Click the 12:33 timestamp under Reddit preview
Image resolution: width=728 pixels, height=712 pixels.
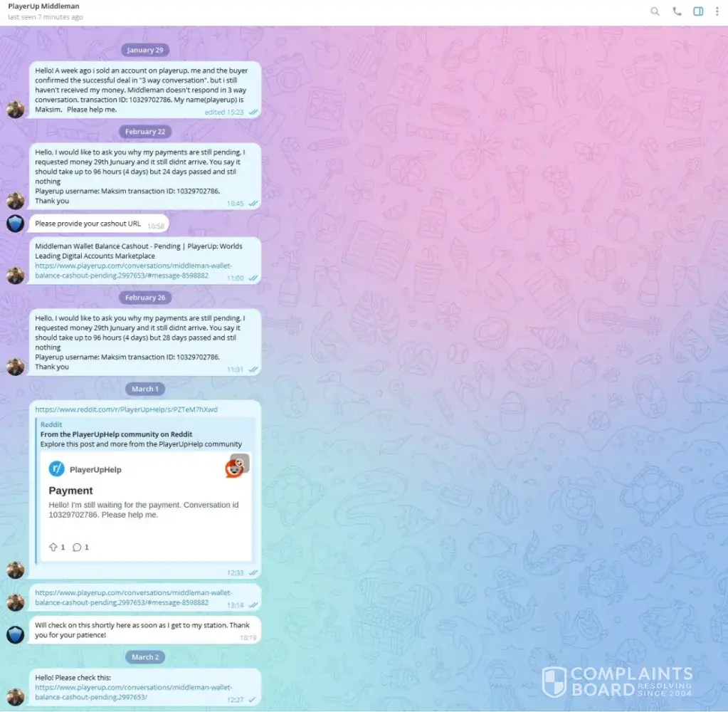[x=236, y=572]
